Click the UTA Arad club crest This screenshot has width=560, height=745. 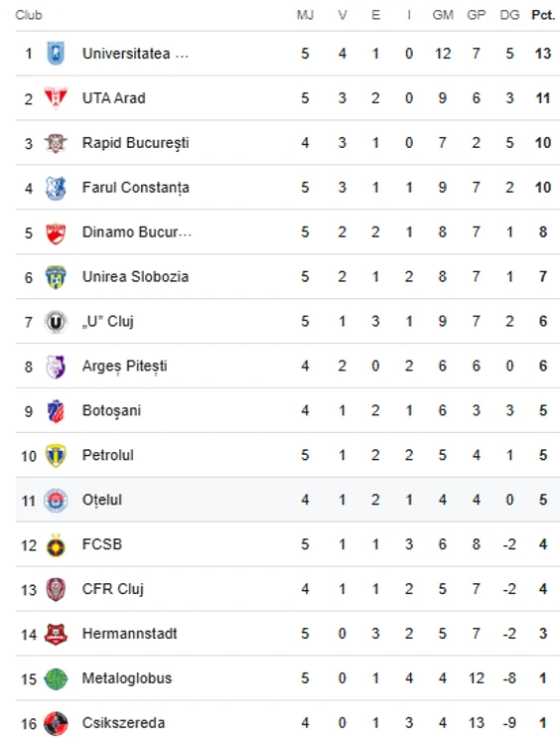point(56,98)
